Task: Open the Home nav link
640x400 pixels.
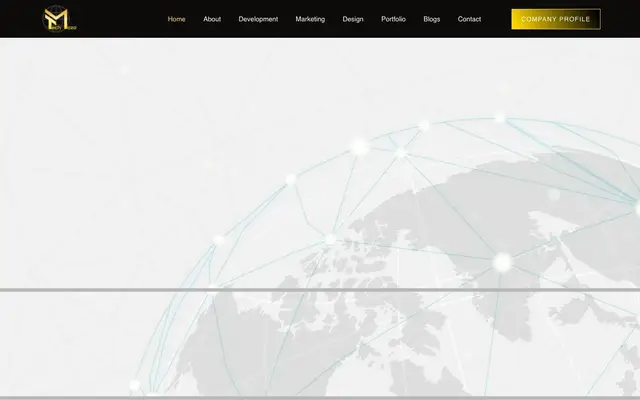Action: pos(176,19)
